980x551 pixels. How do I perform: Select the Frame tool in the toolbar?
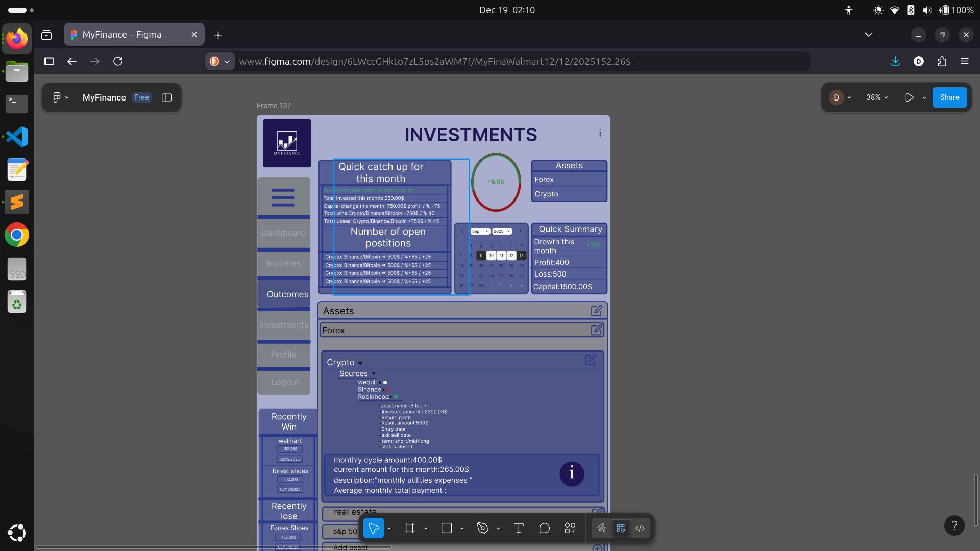click(x=409, y=528)
